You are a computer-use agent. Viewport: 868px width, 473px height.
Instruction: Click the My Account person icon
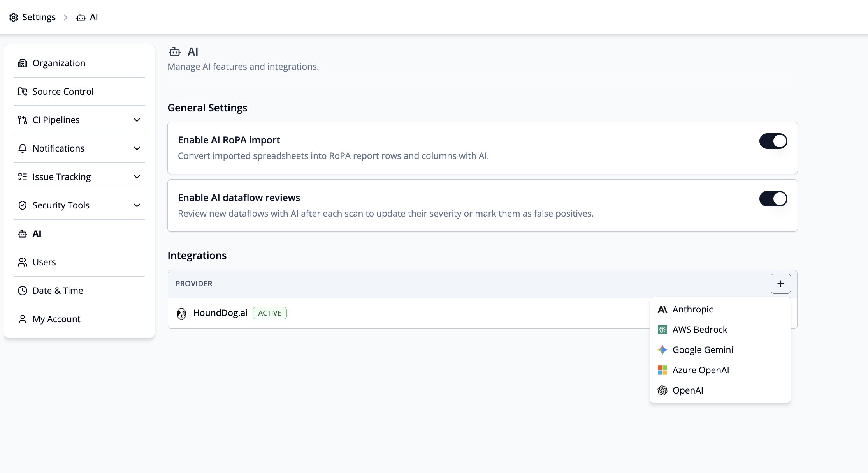coord(23,319)
